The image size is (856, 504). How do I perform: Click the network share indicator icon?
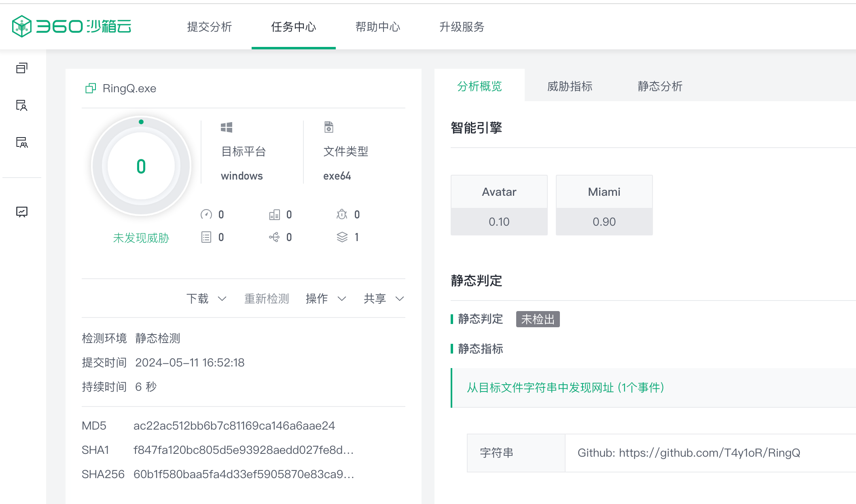[274, 237]
